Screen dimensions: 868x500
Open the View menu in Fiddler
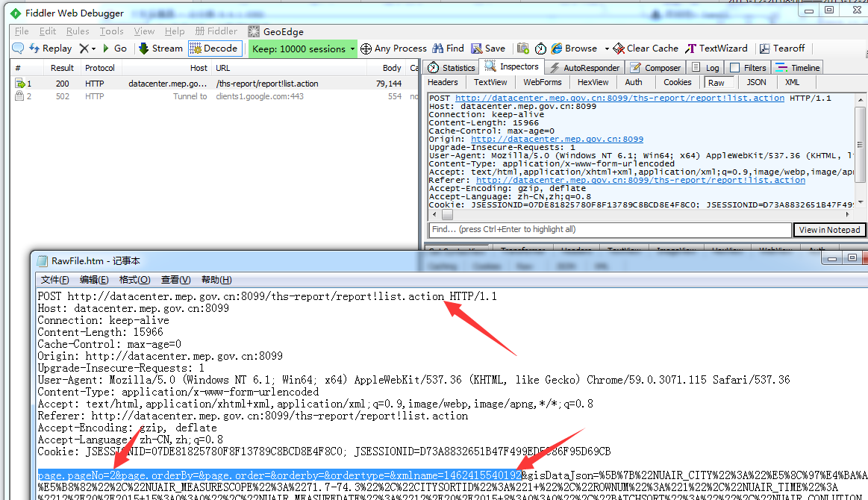tap(144, 31)
